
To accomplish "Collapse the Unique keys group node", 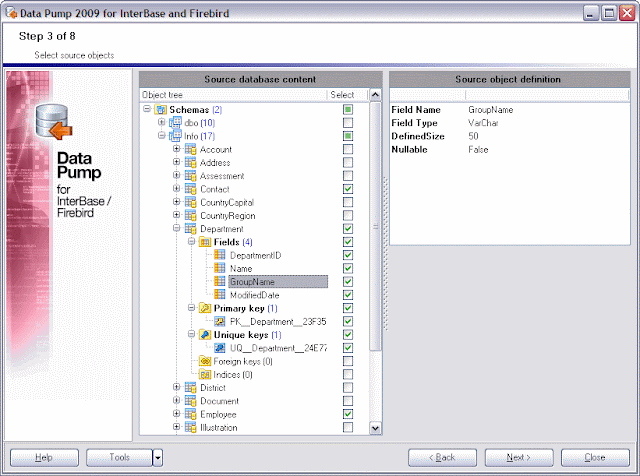I will (191, 334).
